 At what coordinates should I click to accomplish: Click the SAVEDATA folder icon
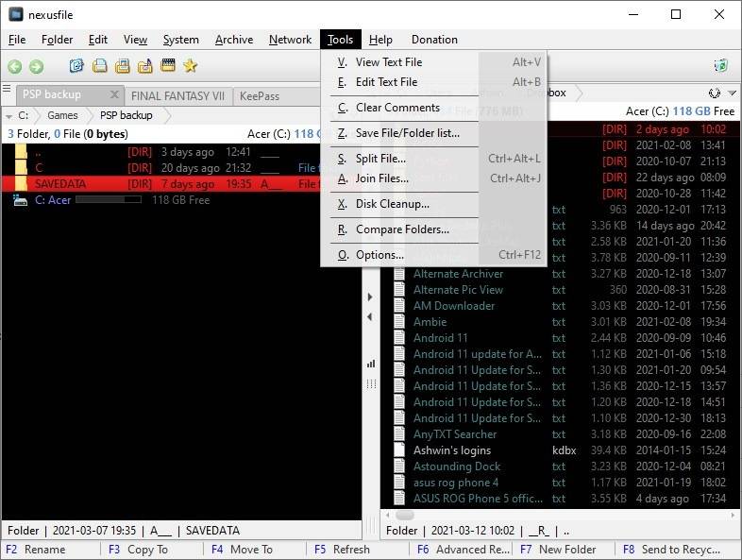click(x=21, y=183)
